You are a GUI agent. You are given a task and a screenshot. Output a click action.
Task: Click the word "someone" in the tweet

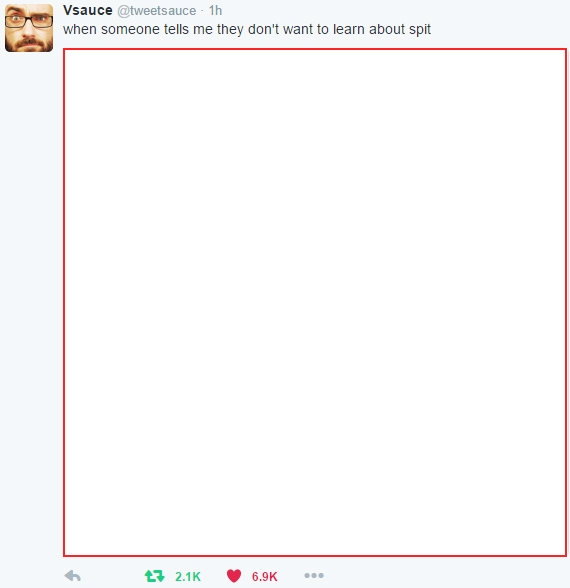tap(130, 30)
